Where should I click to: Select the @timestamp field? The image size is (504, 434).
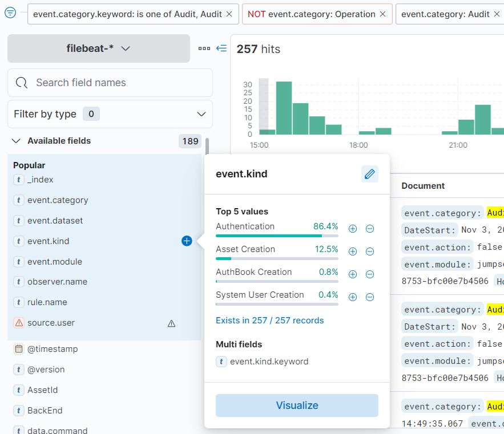53,349
